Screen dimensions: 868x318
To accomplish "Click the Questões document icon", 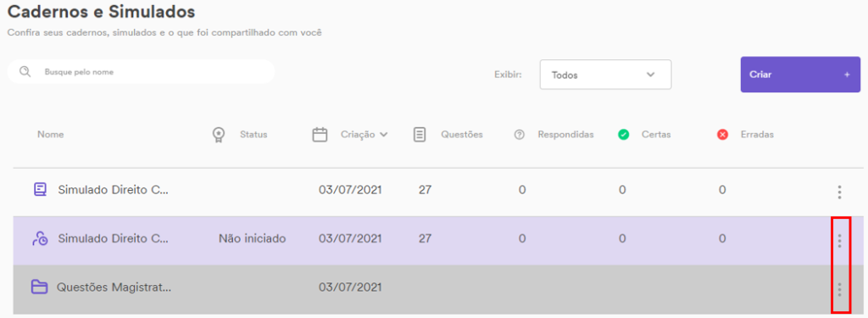I will pos(420,135).
